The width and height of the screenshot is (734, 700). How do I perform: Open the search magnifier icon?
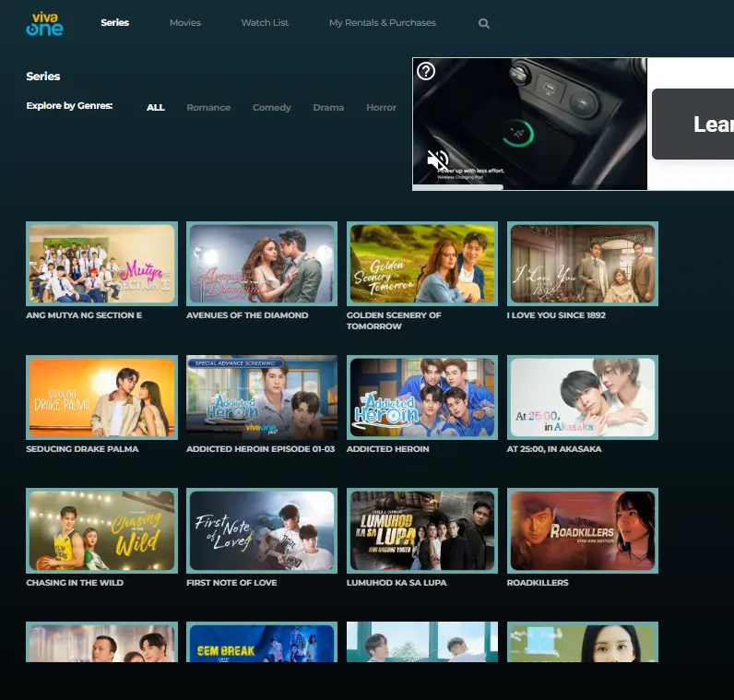484,23
